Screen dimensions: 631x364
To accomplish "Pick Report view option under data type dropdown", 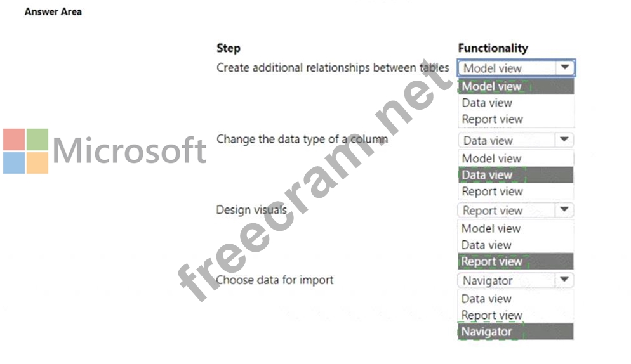I will coord(492,192).
